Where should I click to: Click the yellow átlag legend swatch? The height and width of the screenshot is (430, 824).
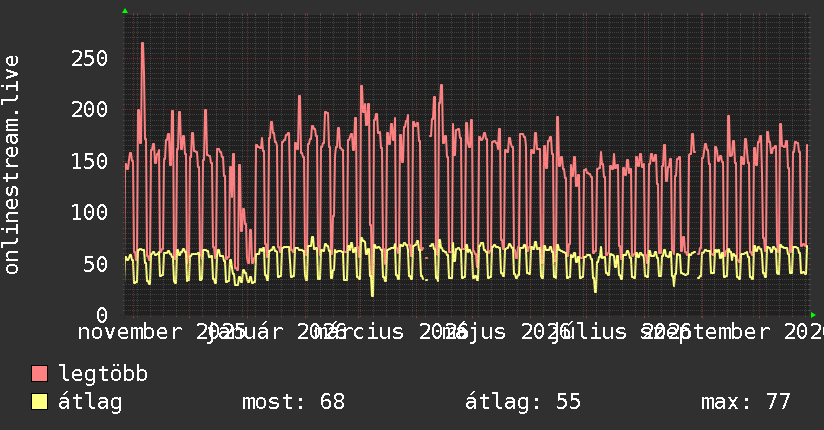(x=39, y=402)
